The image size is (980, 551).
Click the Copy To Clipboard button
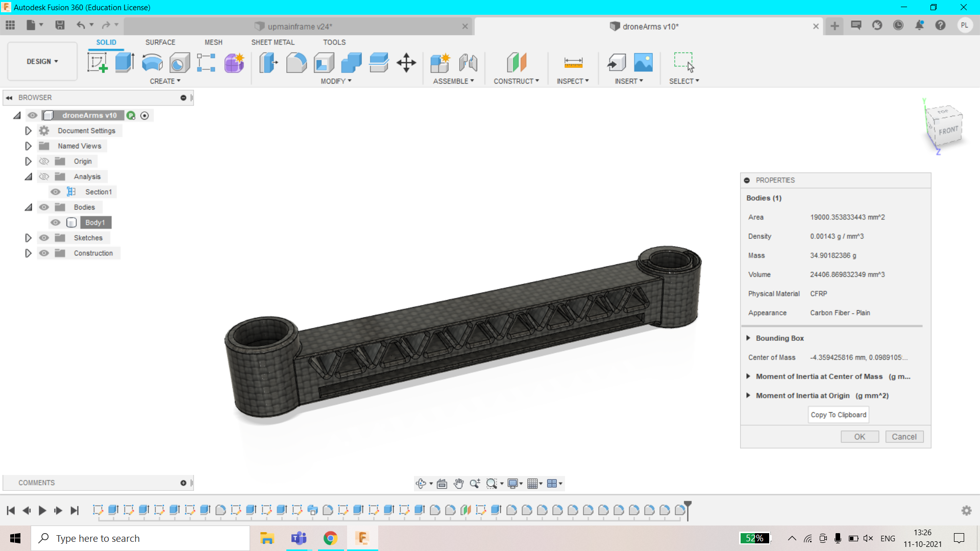coord(838,414)
